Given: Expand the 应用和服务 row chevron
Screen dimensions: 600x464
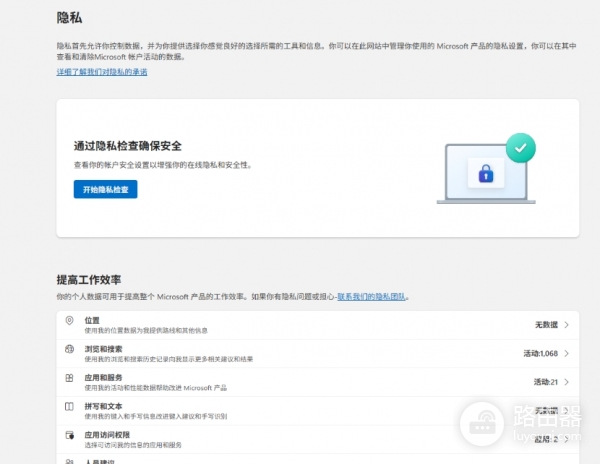Looking at the screenshot, I should 567,382.
